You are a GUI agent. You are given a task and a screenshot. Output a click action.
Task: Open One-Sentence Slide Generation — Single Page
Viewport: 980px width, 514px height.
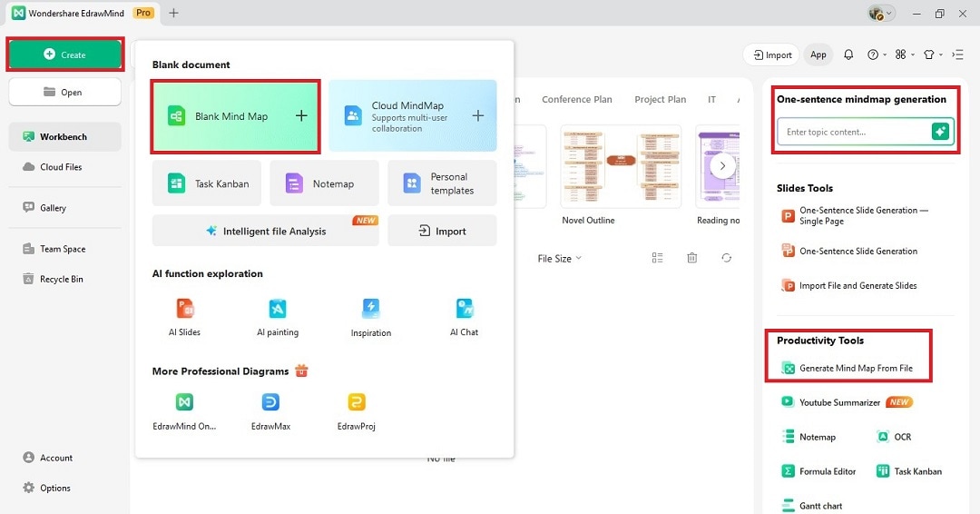coord(857,216)
